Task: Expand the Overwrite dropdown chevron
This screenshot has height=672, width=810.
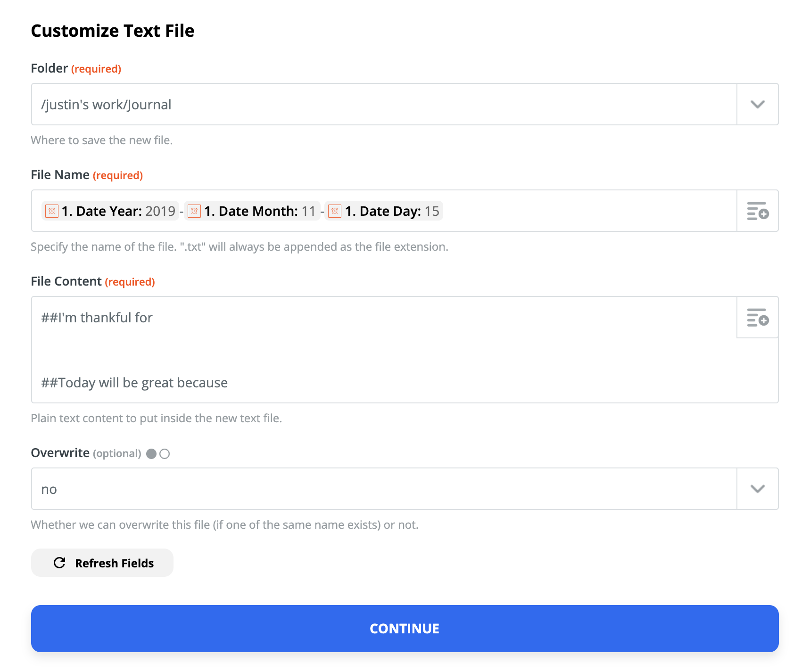Action: [x=758, y=489]
